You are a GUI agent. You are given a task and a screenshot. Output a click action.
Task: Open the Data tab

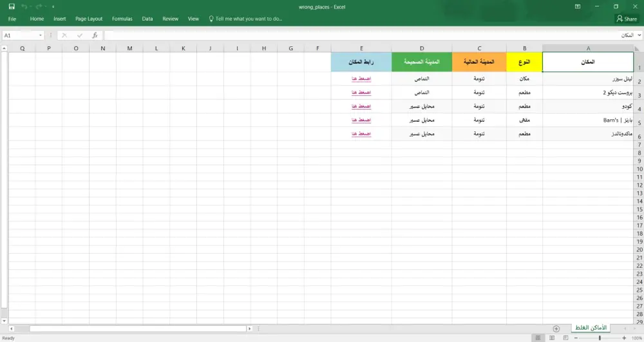(147, 19)
